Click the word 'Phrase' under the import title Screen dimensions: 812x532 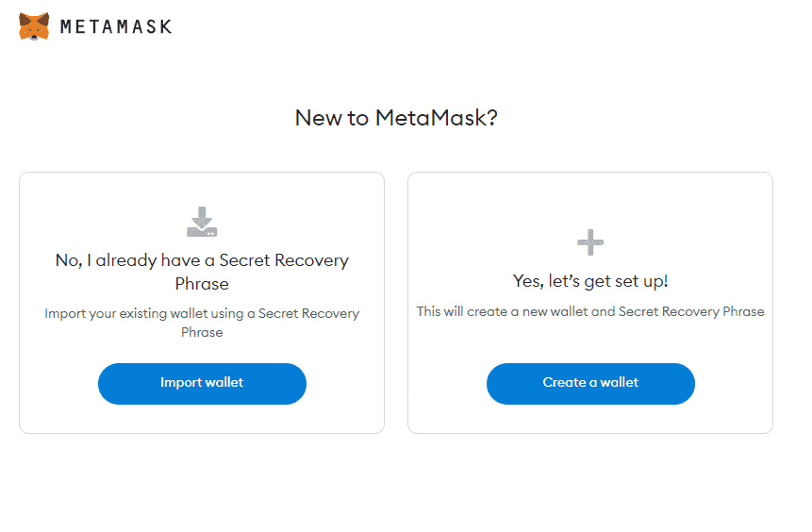click(202, 284)
